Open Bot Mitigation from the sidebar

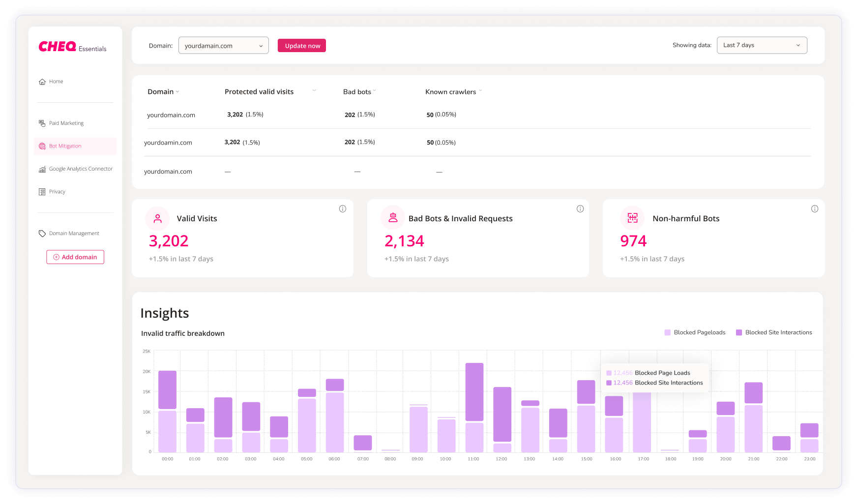[64, 146]
